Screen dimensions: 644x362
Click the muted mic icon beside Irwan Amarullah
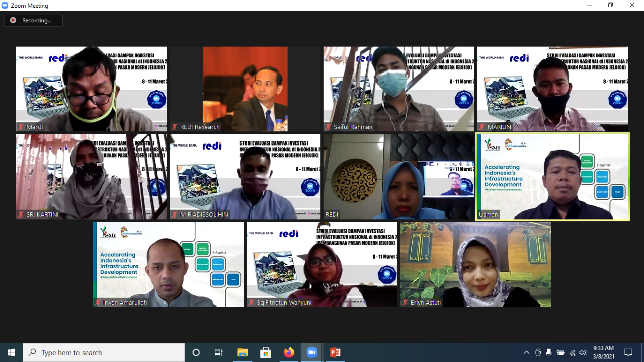tap(98, 302)
